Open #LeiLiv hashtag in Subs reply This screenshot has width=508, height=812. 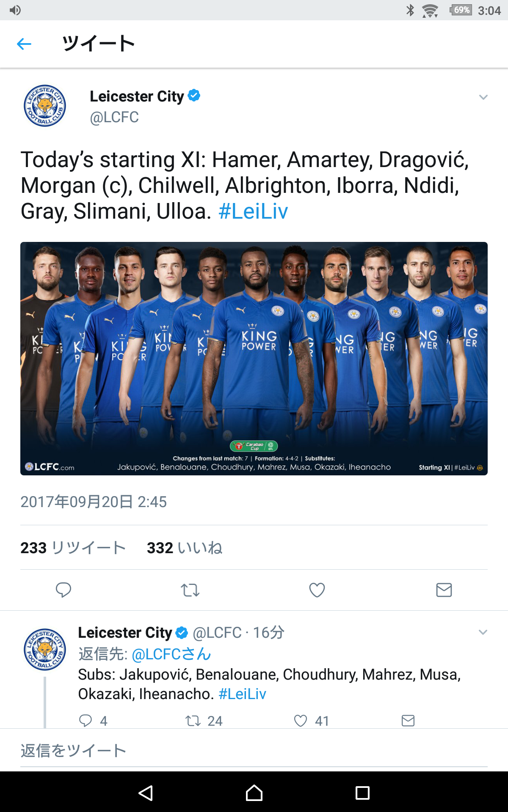tap(242, 694)
